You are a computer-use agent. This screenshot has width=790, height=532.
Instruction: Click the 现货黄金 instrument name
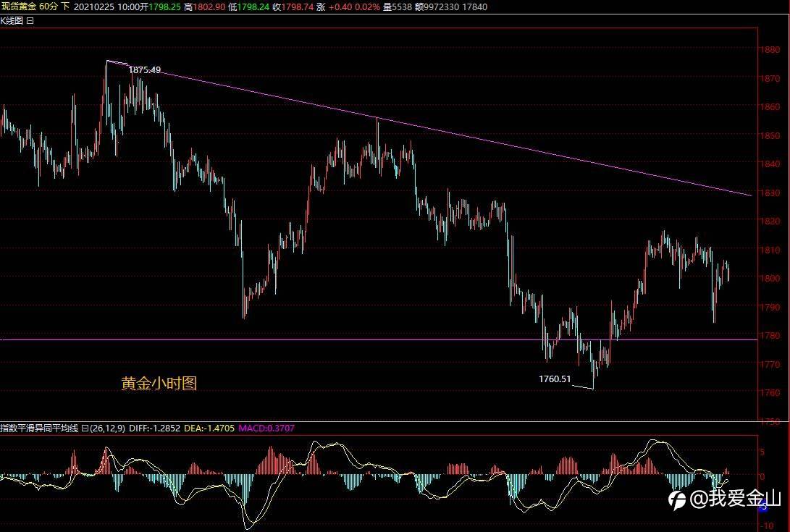pyautogui.click(x=19, y=7)
